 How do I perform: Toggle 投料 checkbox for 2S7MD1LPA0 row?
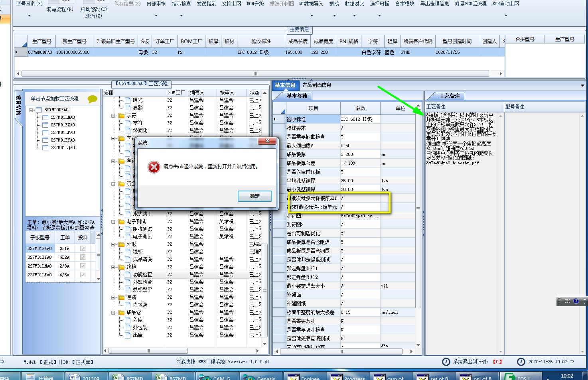(83, 275)
